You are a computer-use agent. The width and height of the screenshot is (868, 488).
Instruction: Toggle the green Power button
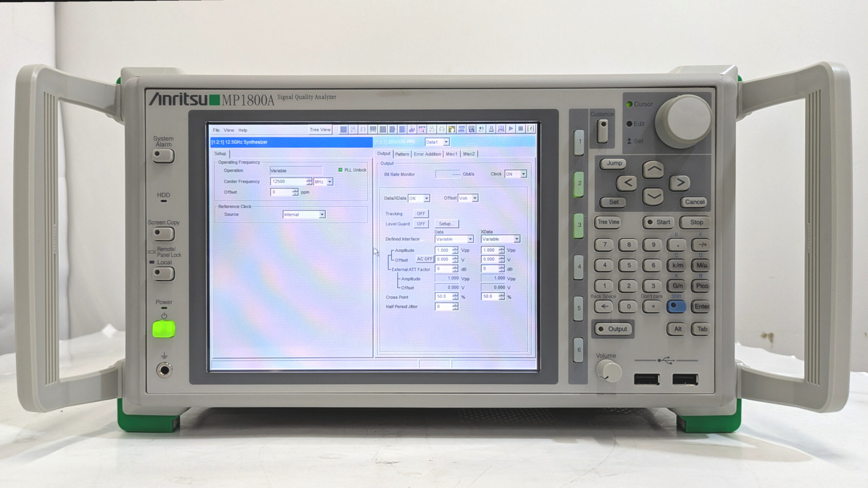click(164, 329)
